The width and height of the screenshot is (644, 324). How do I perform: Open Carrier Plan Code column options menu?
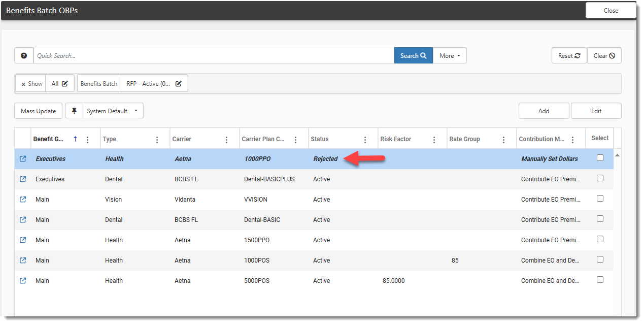tap(296, 140)
